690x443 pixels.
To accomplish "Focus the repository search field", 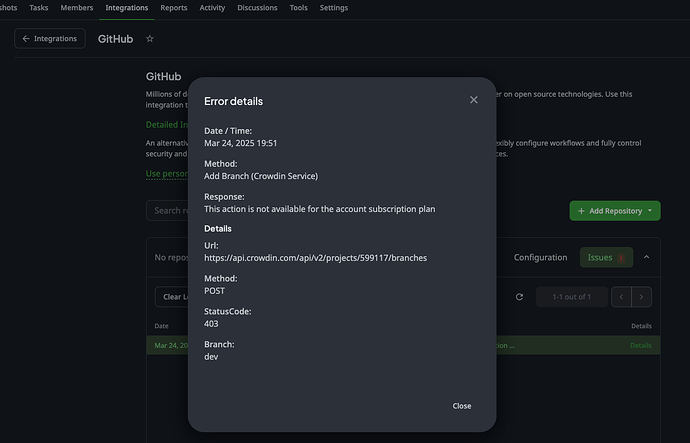I will [167, 211].
